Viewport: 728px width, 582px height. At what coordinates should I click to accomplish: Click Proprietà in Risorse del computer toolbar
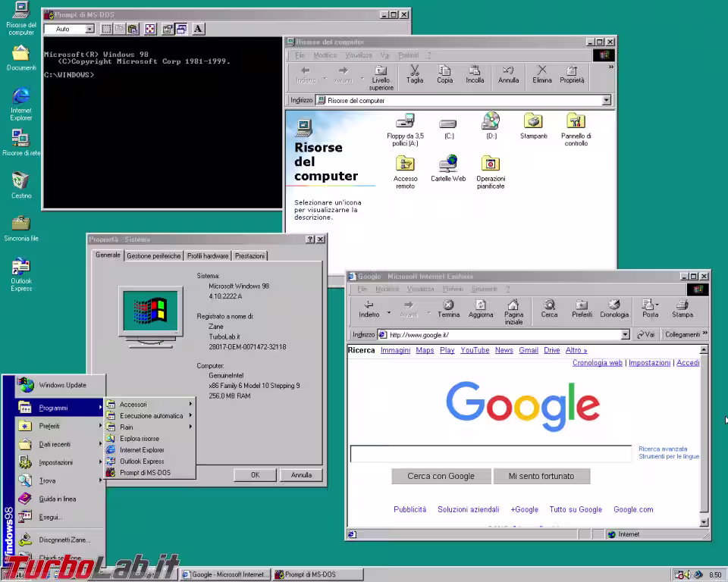click(x=572, y=74)
